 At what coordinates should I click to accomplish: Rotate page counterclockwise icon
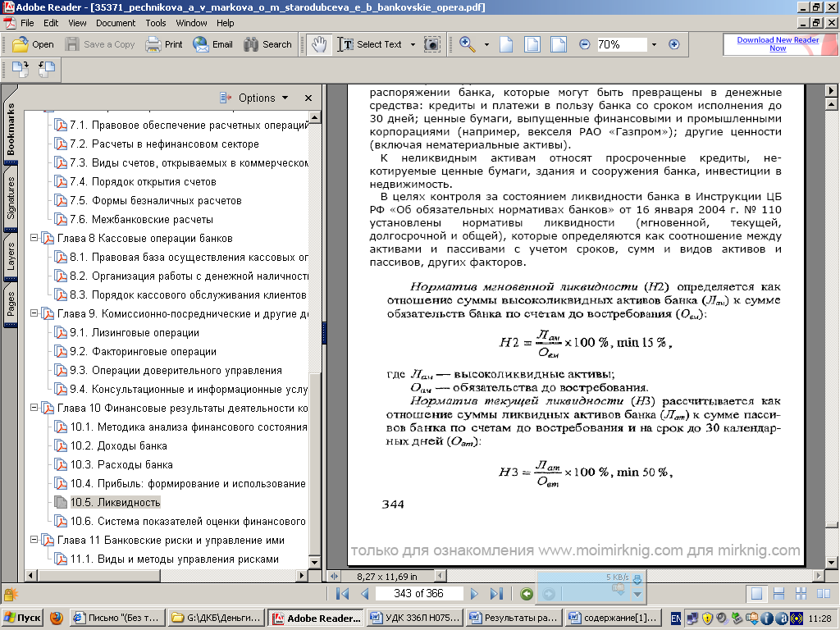coord(47,69)
